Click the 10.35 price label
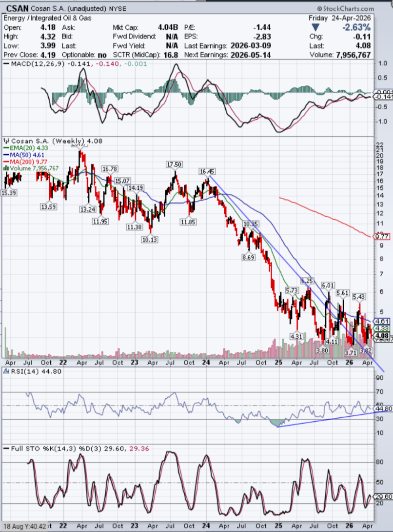393x532 pixels. coord(251,224)
